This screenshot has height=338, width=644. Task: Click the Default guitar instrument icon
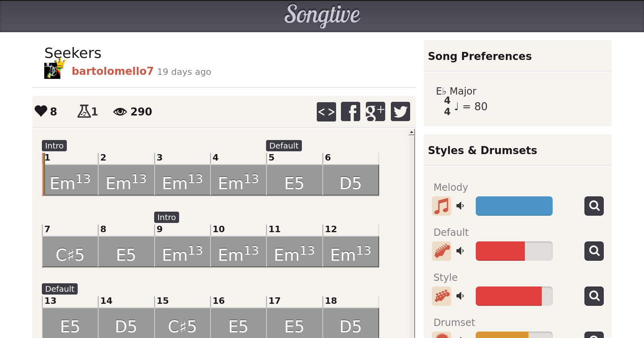pos(442,251)
